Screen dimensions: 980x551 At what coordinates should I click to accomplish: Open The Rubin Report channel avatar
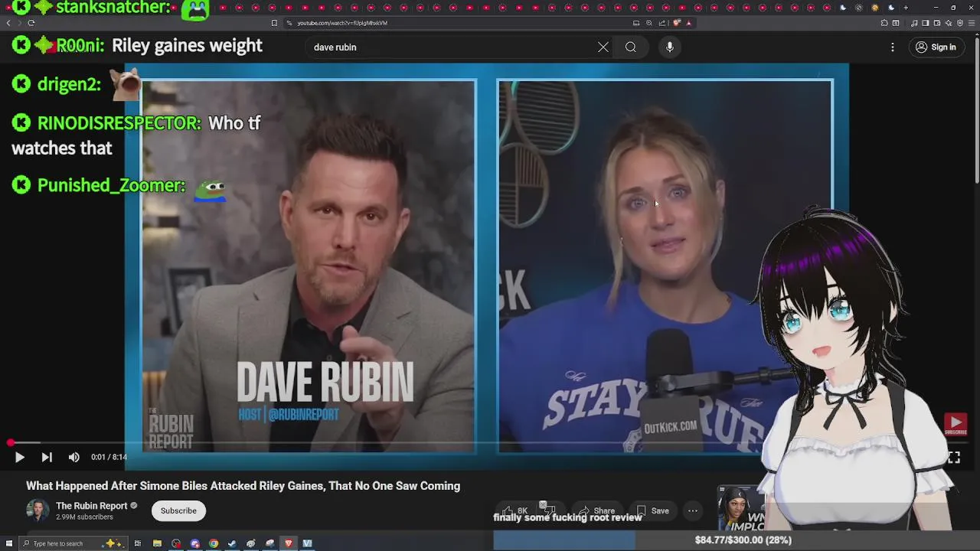[x=38, y=510]
